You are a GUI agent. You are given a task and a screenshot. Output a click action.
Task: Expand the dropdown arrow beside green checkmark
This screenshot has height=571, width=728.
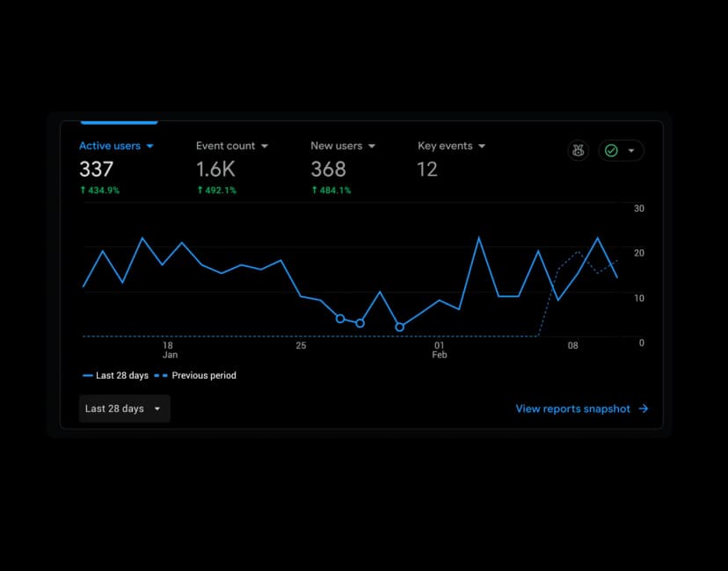(x=631, y=150)
